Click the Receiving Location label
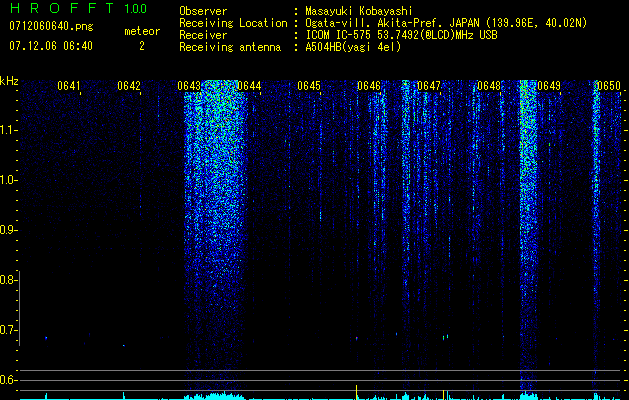The height and width of the screenshot is (400, 629). (x=233, y=23)
